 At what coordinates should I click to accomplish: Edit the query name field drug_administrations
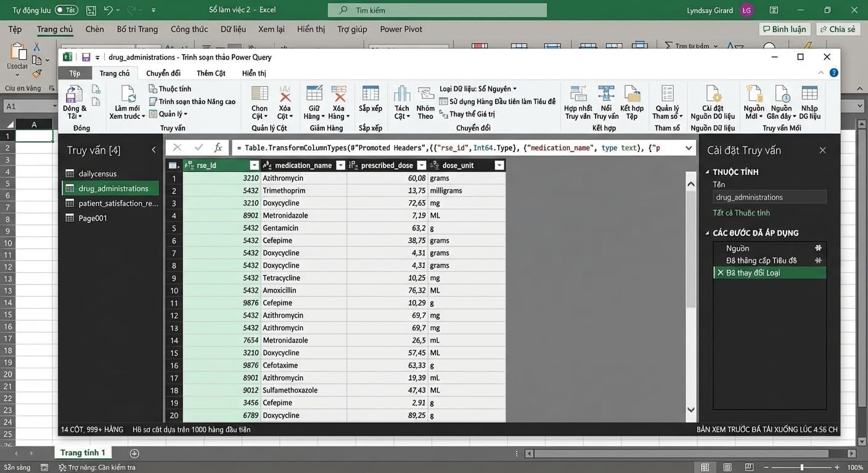tap(769, 197)
